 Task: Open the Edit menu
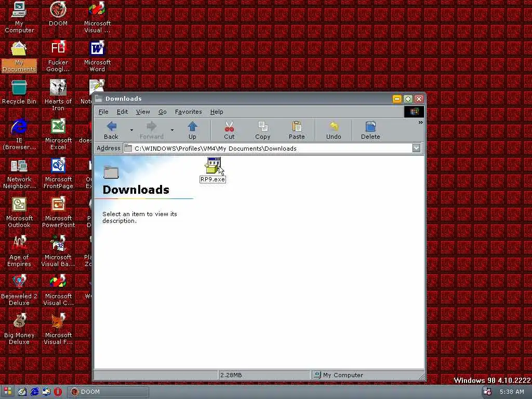pos(122,112)
